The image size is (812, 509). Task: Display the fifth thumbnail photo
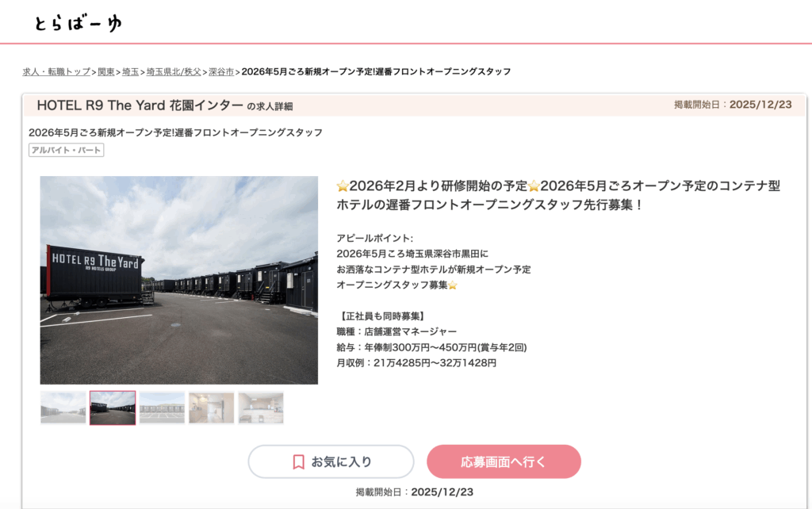coord(261,408)
